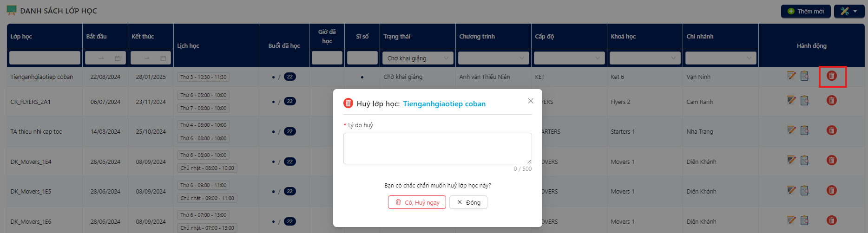Image resolution: width=868 pixels, height=233 pixels.
Task: Expand the Trạng thái filter dropdown
Action: [x=418, y=58]
